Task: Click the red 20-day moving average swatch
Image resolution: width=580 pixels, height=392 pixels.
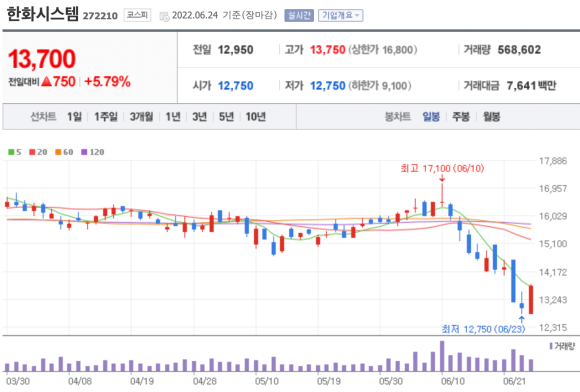Action: click(x=32, y=152)
